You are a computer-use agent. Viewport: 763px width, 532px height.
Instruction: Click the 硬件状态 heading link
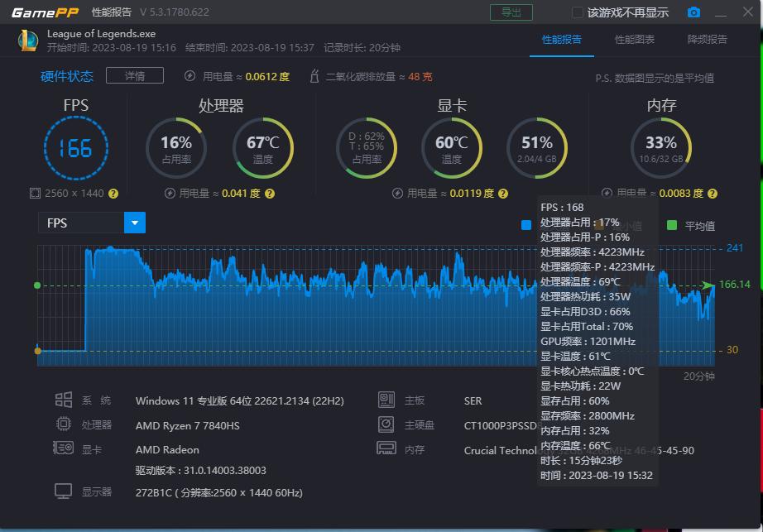pyautogui.click(x=67, y=76)
